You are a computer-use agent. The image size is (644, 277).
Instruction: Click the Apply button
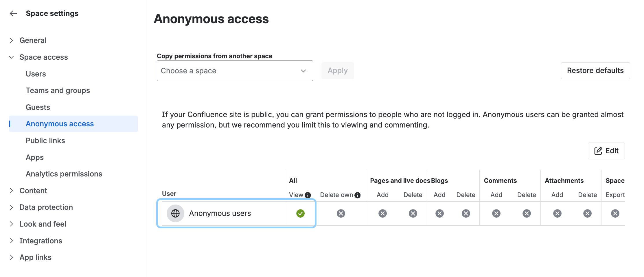click(338, 71)
